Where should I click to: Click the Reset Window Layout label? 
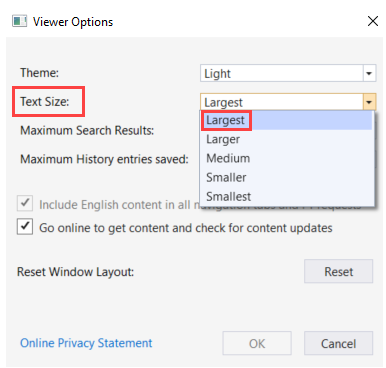tap(75, 272)
